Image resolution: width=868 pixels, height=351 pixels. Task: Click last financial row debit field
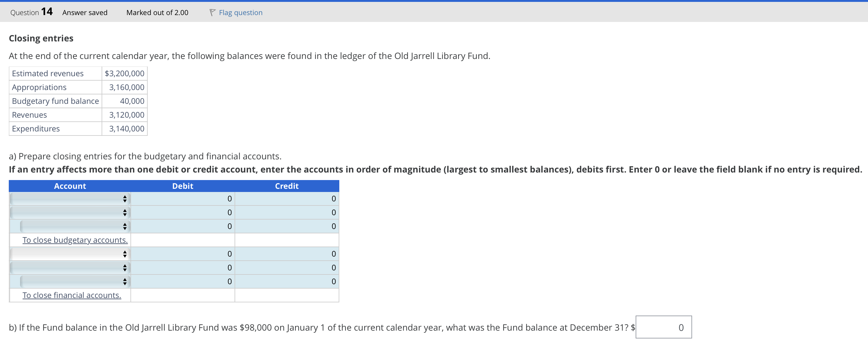click(183, 282)
